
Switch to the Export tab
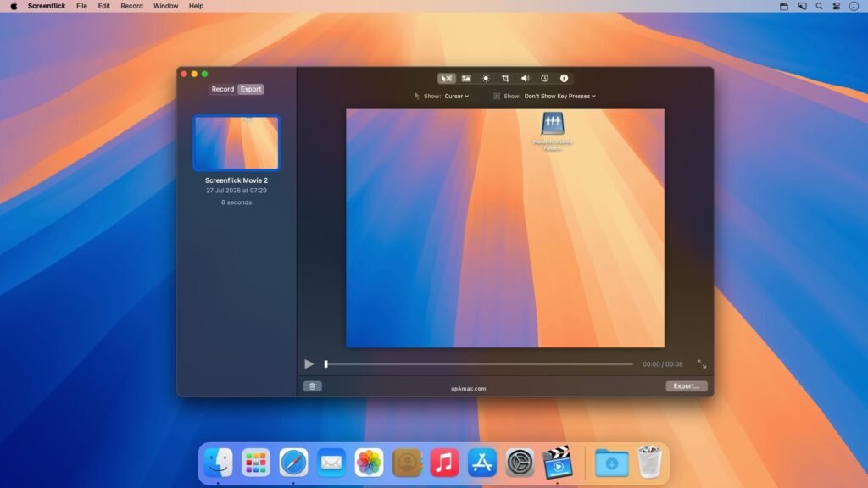[x=250, y=88]
